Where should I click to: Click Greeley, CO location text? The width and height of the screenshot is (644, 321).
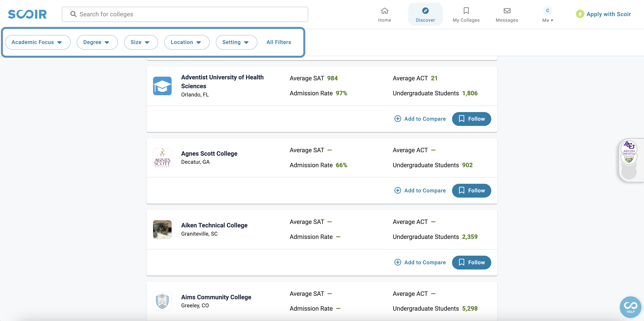195,305
